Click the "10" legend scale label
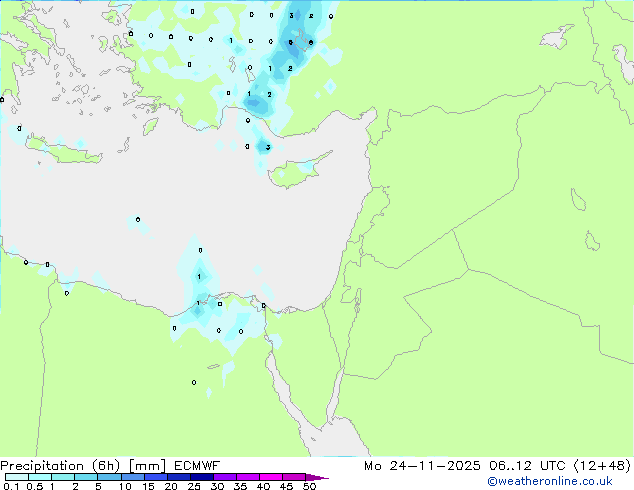Viewport: 634px width, 490px height. tap(125, 486)
